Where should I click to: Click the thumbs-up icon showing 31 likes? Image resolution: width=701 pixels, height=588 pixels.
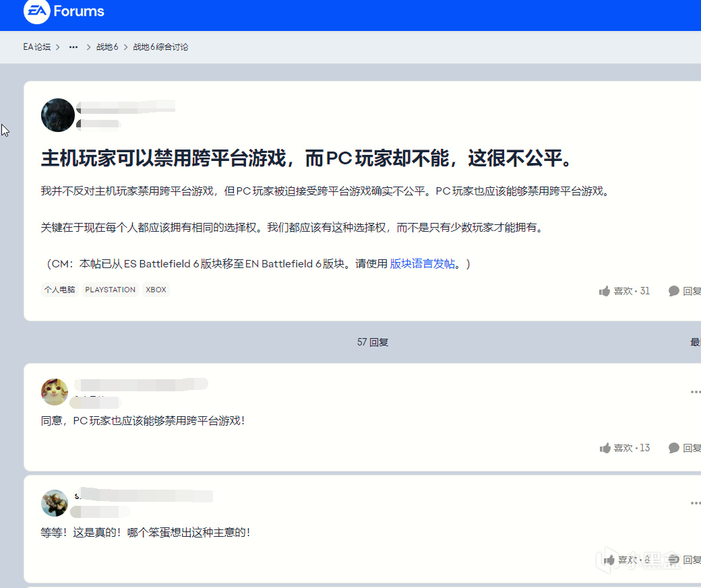(x=605, y=292)
